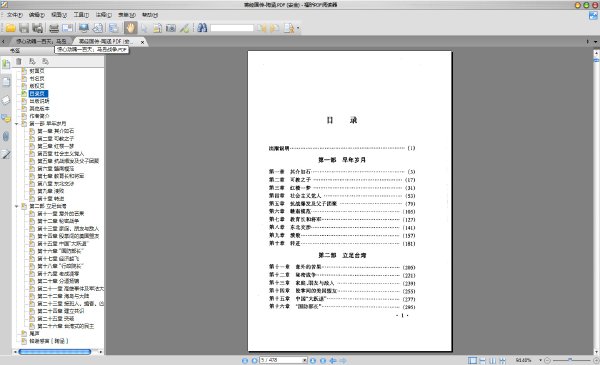Viewport: 600px width, 365px height.
Task: Select the 作者简介 bookmark
Action: pos(39,116)
